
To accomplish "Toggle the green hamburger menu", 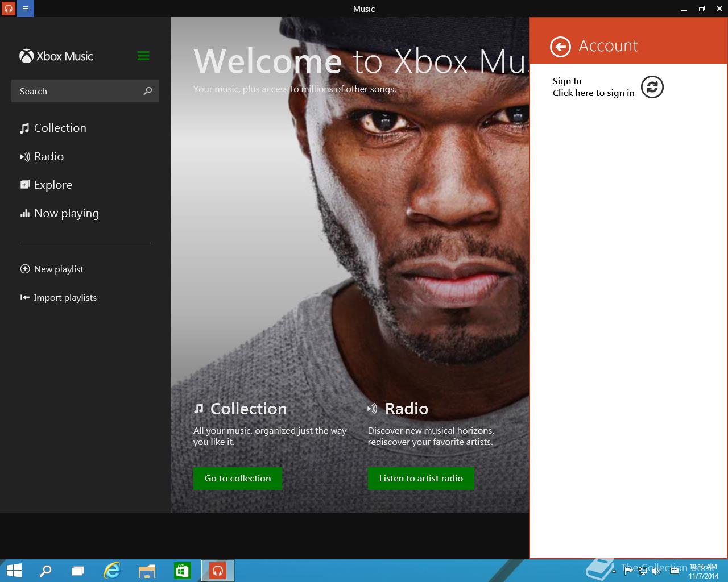I will (143, 56).
